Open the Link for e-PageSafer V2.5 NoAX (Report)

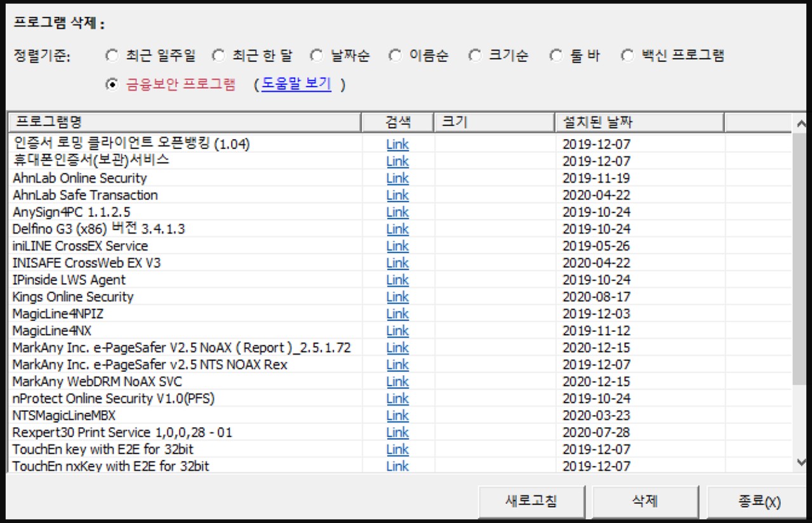398,348
